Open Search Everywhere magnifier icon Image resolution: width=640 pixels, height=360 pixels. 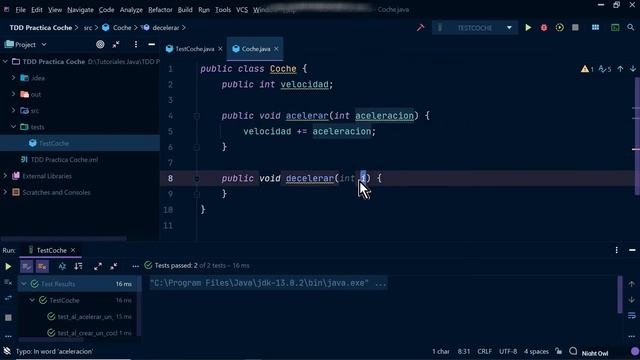pyautogui.click(x=631, y=28)
